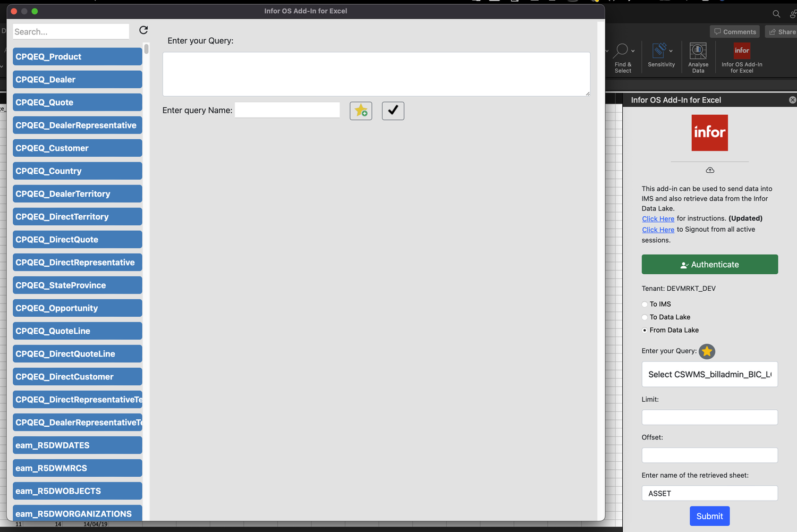Select the CPQEQ_Quote table

pos(78,102)
